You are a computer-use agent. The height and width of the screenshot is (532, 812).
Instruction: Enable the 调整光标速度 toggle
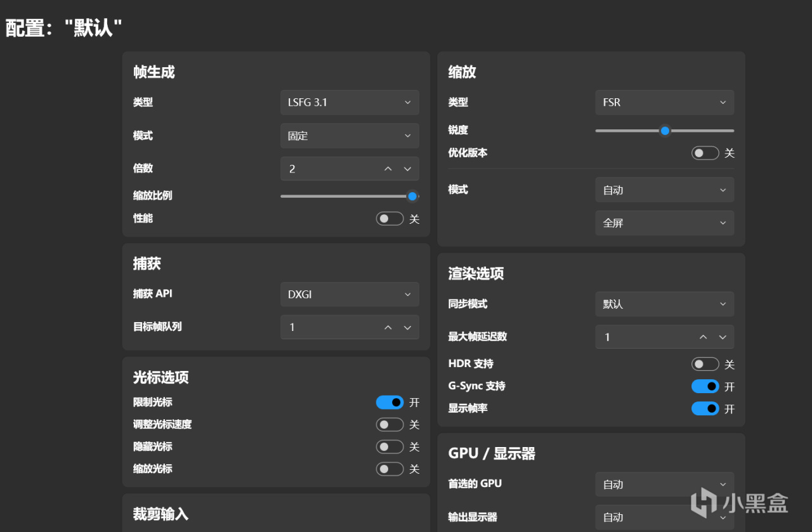390,424
